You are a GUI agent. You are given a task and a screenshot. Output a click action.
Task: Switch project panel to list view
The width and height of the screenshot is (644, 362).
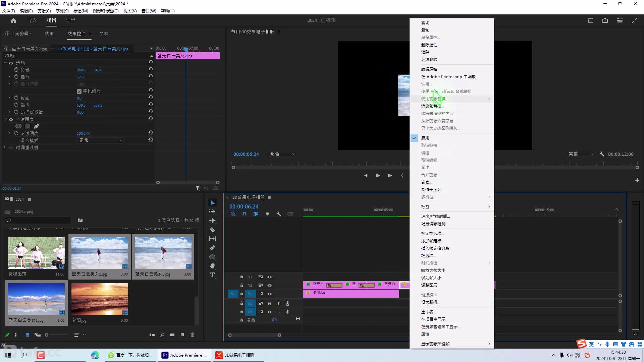click(17, 335)
